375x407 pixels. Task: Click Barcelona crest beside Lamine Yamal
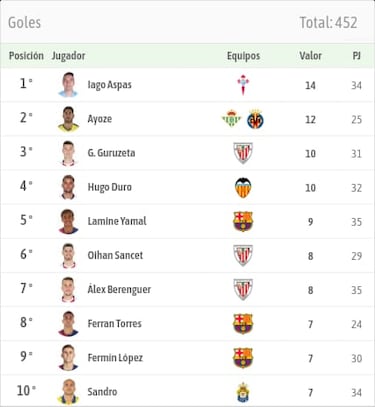tap(243, 221)
